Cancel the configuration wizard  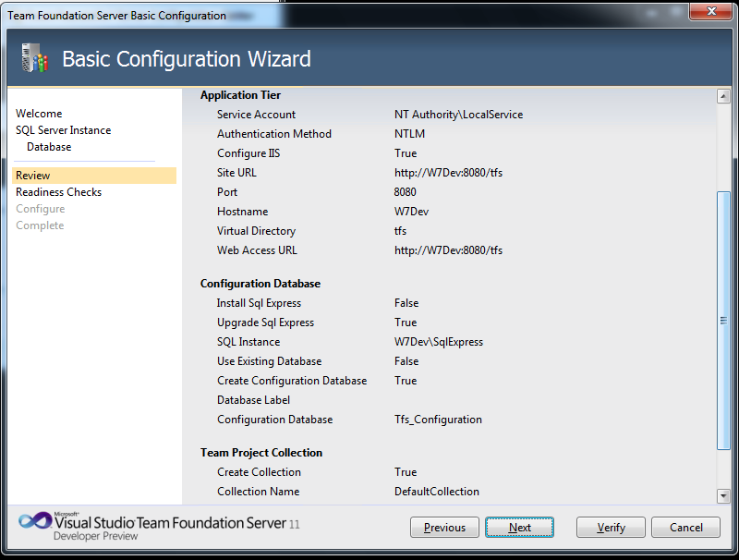tap(685, 528)
